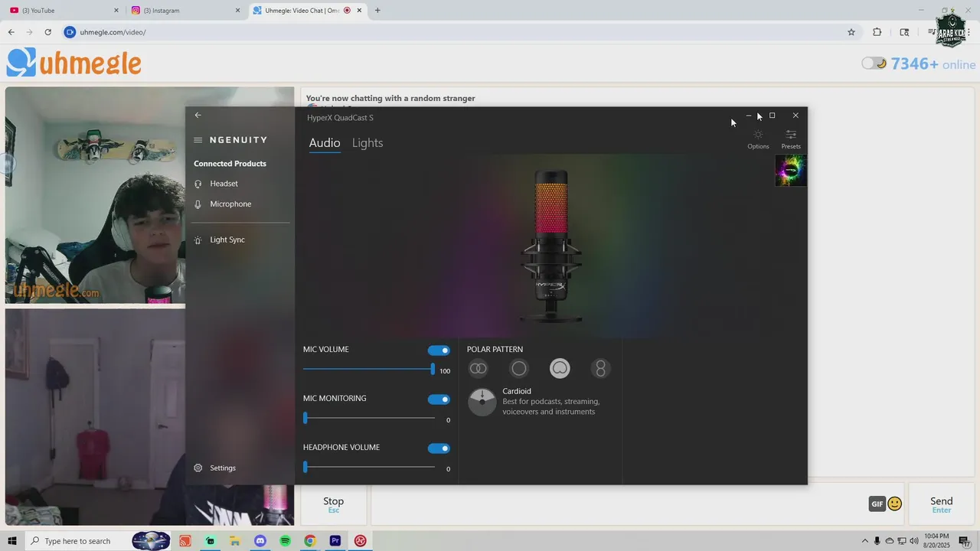Toggle Uhmegle dark mode switch
The height and width of the screenshot is (551, 980).
[874, 64]
